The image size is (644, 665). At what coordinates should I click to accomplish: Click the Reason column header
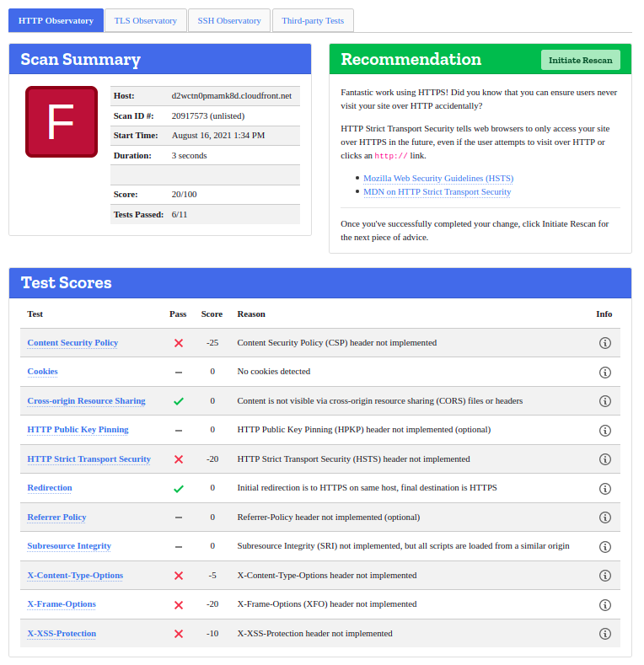[251, 314]
